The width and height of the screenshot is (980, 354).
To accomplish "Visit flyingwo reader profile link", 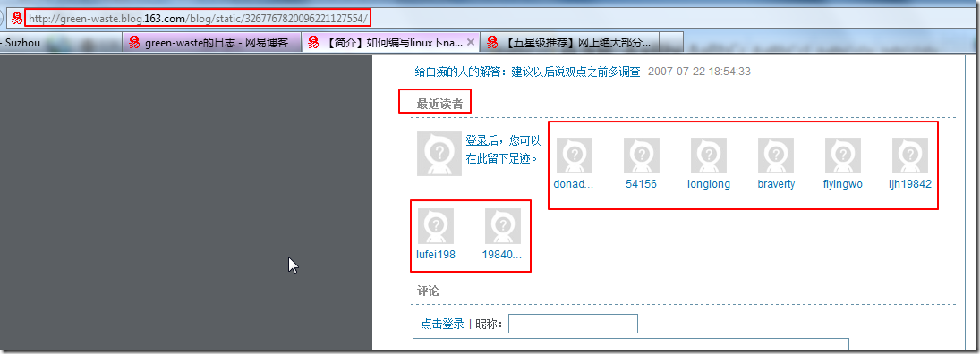I will click(x=843, y=184).
